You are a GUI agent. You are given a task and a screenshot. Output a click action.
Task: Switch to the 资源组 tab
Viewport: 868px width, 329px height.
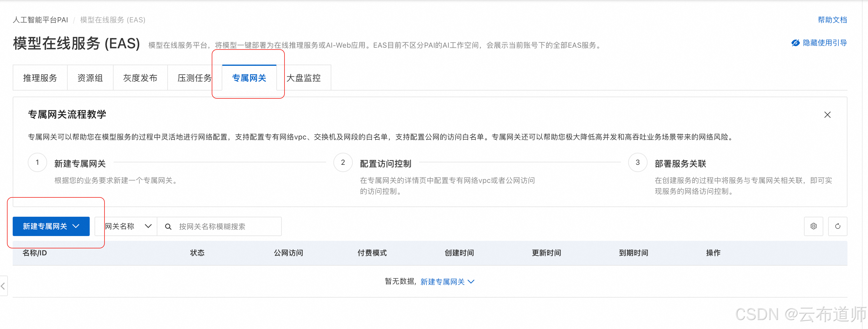tap(90, 78)
